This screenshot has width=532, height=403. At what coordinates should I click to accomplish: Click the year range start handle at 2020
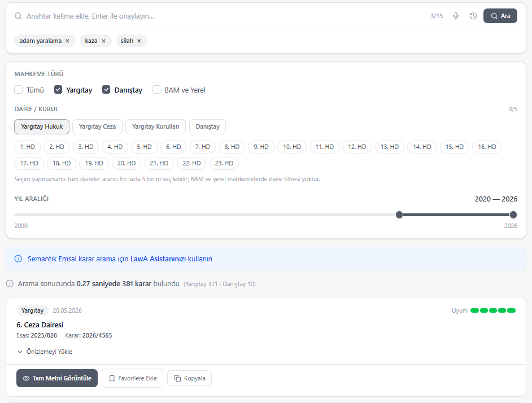click(399, 214)
